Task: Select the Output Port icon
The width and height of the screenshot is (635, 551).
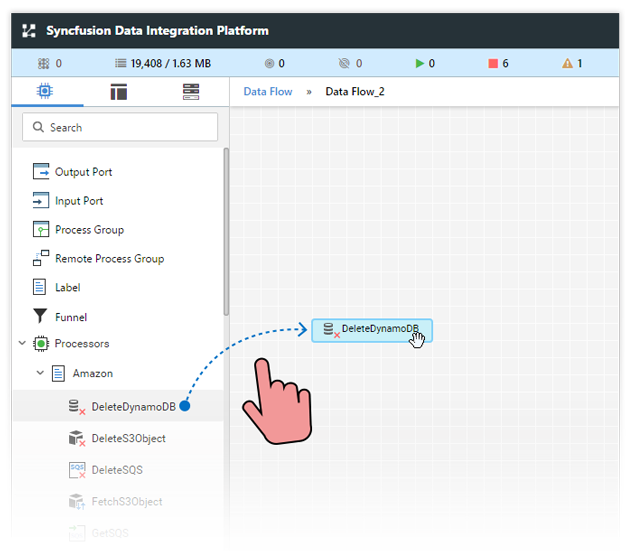Action: coord(41,172)
